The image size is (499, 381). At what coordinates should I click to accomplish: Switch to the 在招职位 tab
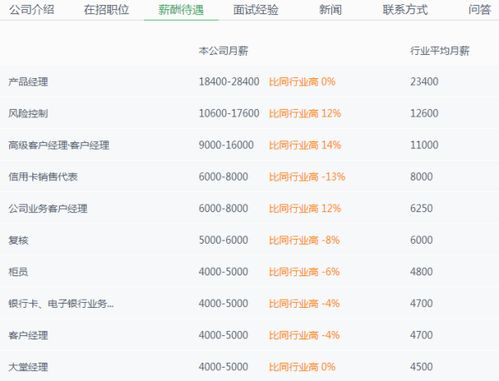[x=106, y=10]
